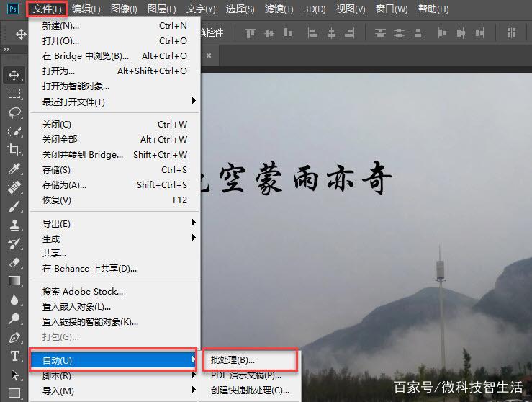Expand the toolbar with double-arrow handle
This screenshot has width=532, height=402.
tap(8, 49)
